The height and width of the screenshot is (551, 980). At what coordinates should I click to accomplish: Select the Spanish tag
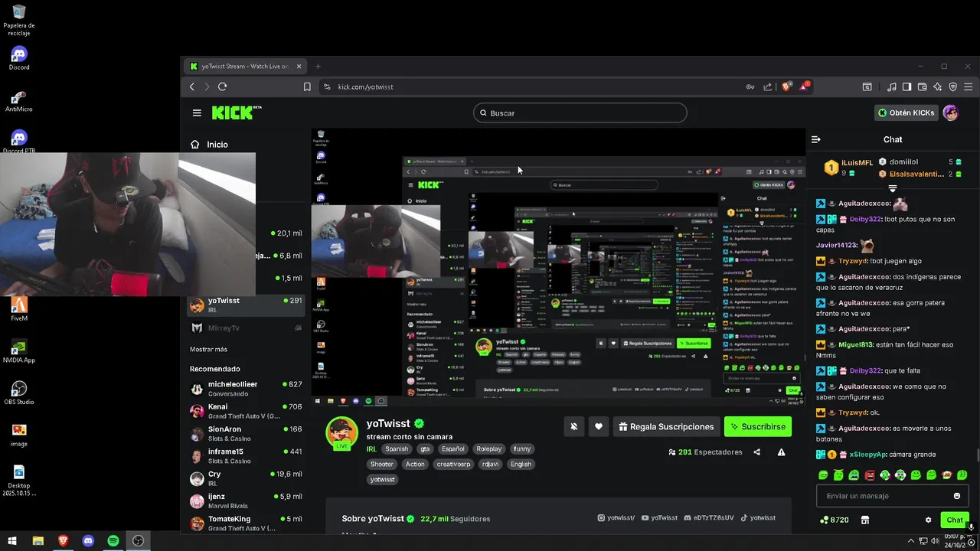pos(397,449)
